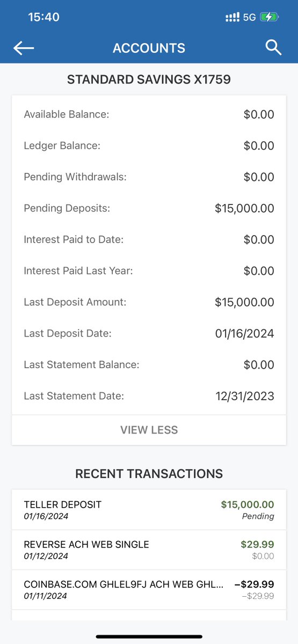Tap the battery charging icon
Screen dimensions: 298x644
(x=268, y=17)
